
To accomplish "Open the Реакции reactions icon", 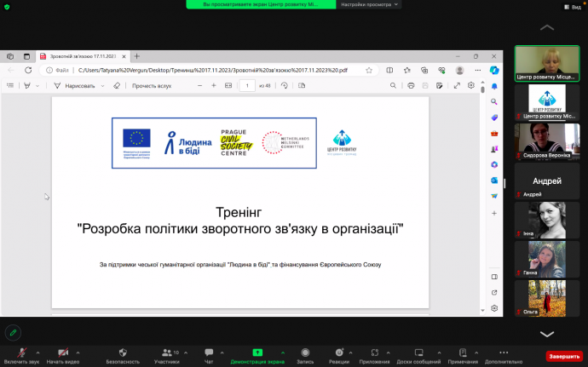I will 339,353.
